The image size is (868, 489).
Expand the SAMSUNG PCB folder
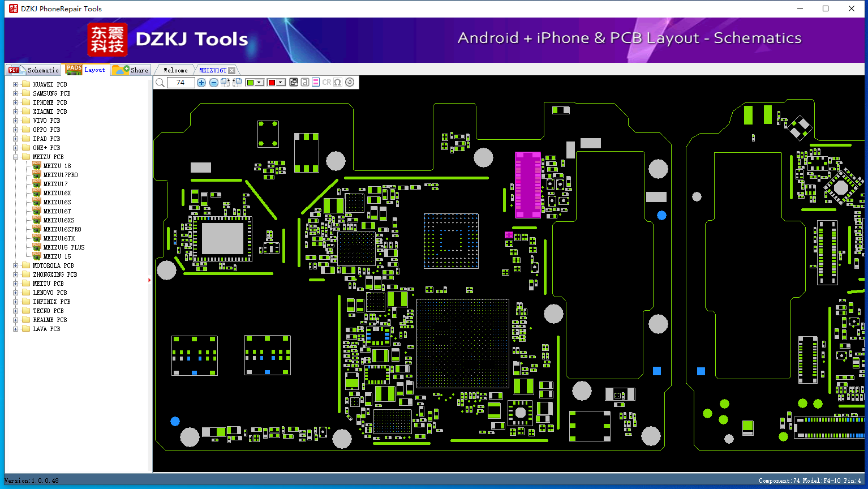tap(16, 93)
